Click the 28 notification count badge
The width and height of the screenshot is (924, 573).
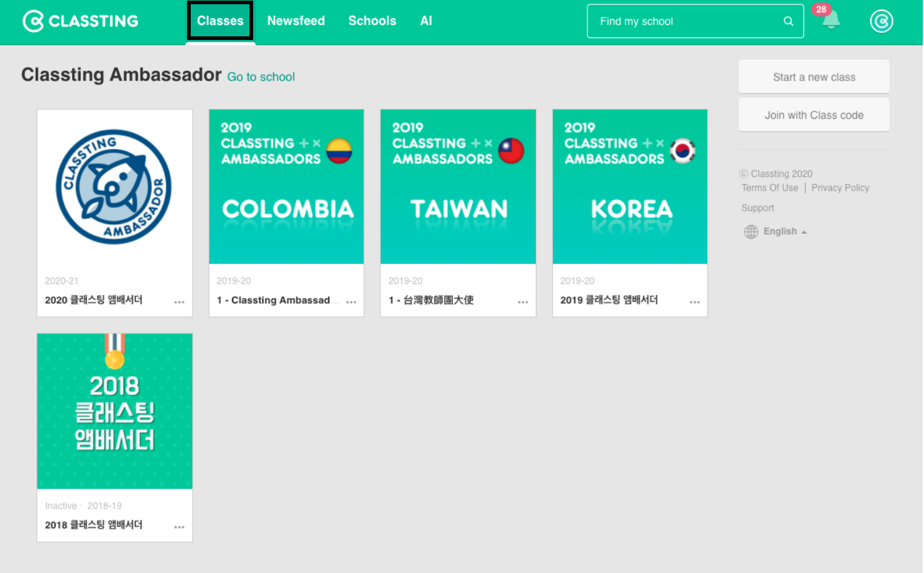[821, 9]
